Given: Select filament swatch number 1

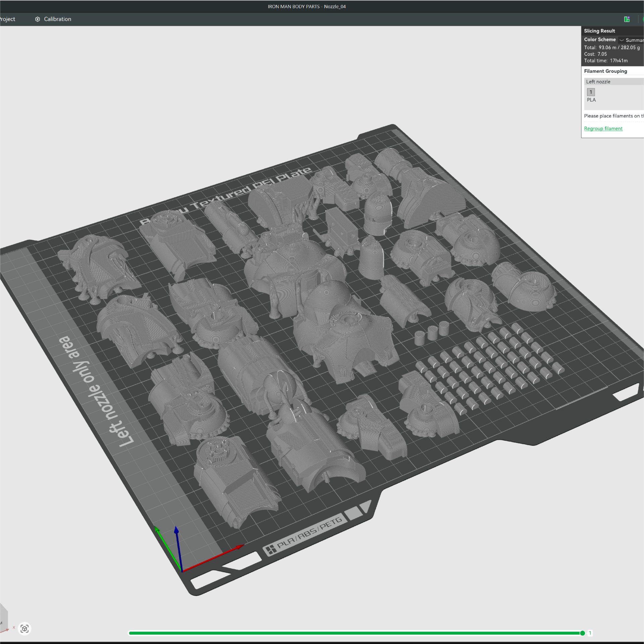Looking at the screenshot, I should coord(591,92).
